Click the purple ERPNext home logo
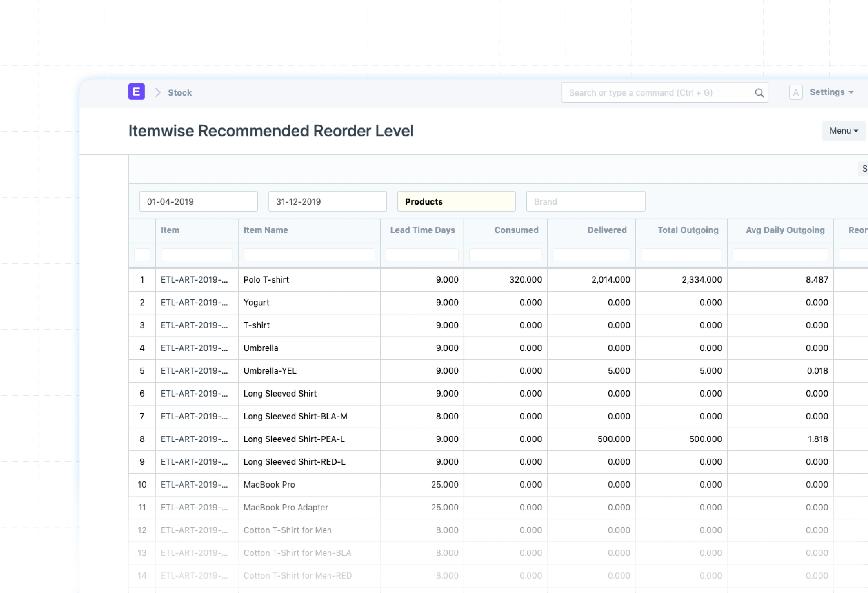This screenshot has width=868, height=593. (136, 92)
